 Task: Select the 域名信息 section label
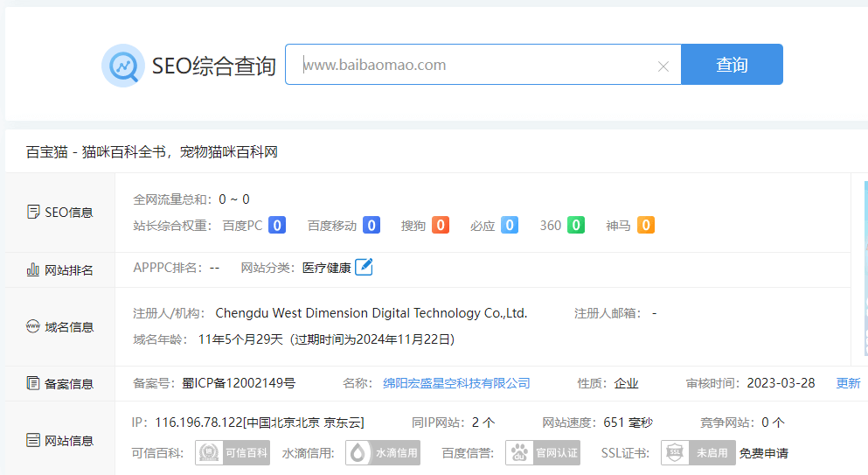tap(59, 327)
